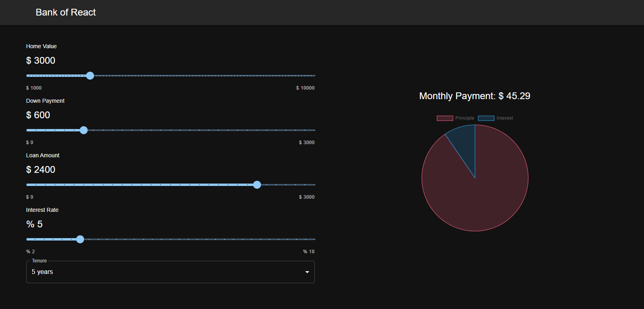Viewport: 644px width, 309px height.
Task: Click the $ 3000 maximum Loan Amount label
Action: coord(307,197)
